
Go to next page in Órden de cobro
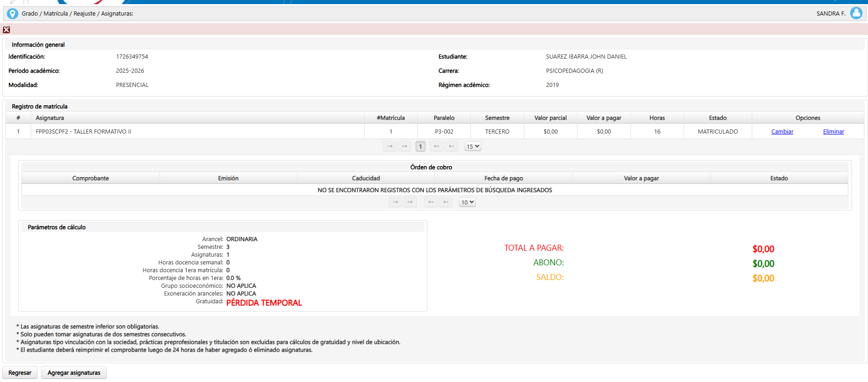coord(431,202)
